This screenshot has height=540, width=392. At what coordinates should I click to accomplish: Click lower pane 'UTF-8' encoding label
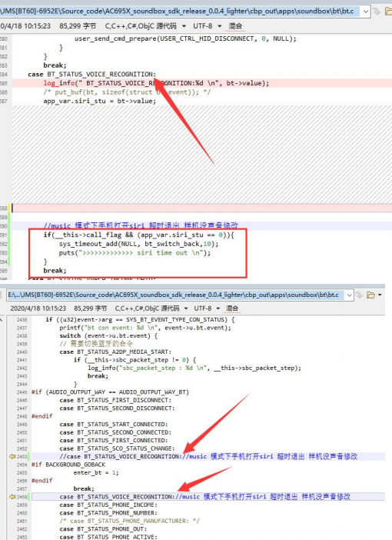(x=202, y=308)
